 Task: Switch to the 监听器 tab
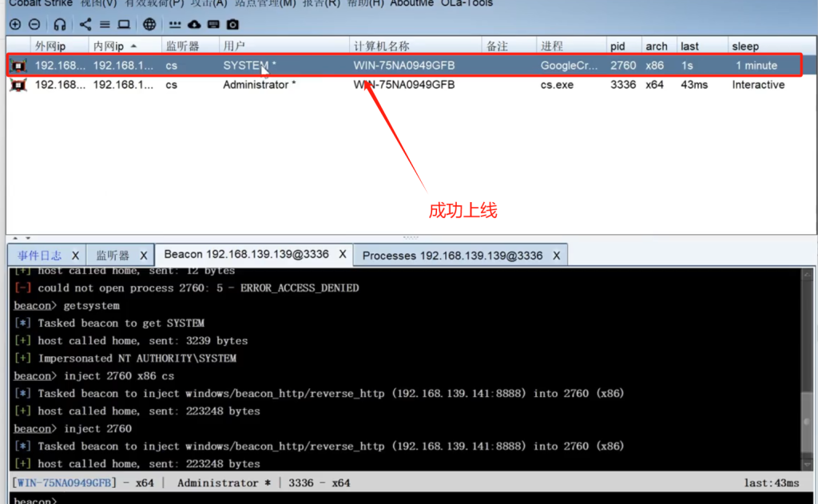tap(113, 256)
